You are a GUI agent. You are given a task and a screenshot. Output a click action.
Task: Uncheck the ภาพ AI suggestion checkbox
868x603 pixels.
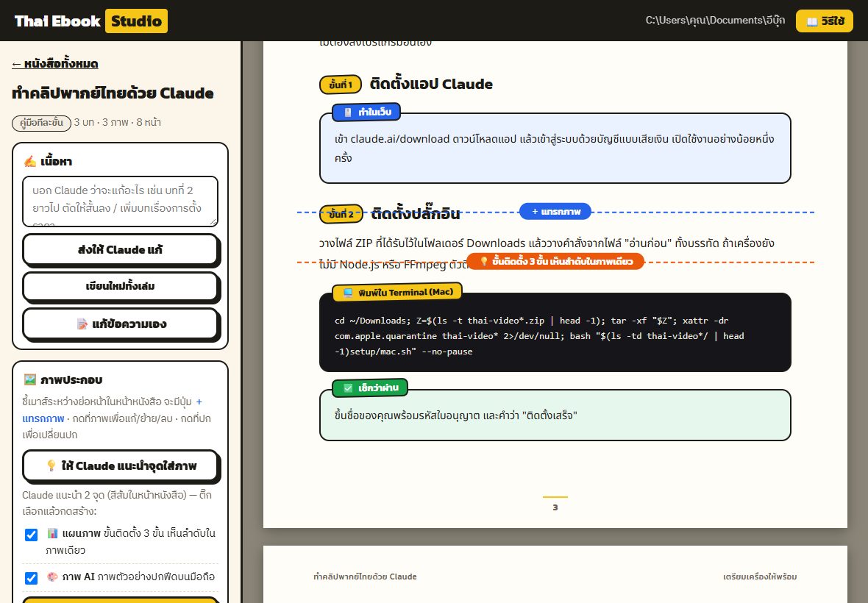32,577
